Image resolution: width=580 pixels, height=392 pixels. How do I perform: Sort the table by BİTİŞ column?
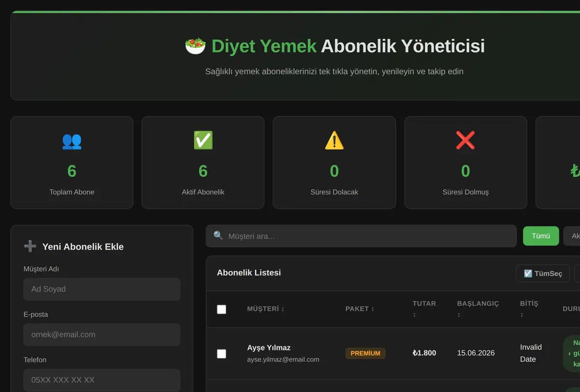click(x=529, y=309)
